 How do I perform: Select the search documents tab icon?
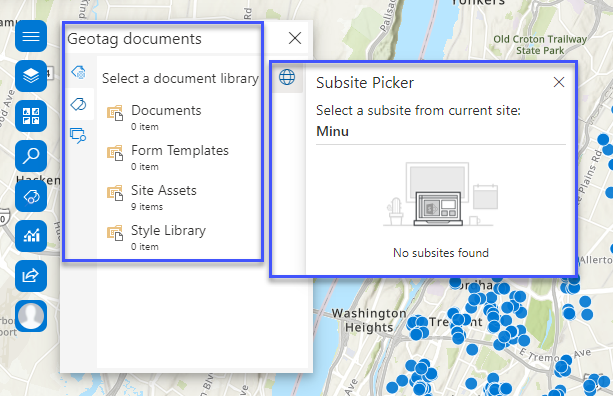(79, 135)
